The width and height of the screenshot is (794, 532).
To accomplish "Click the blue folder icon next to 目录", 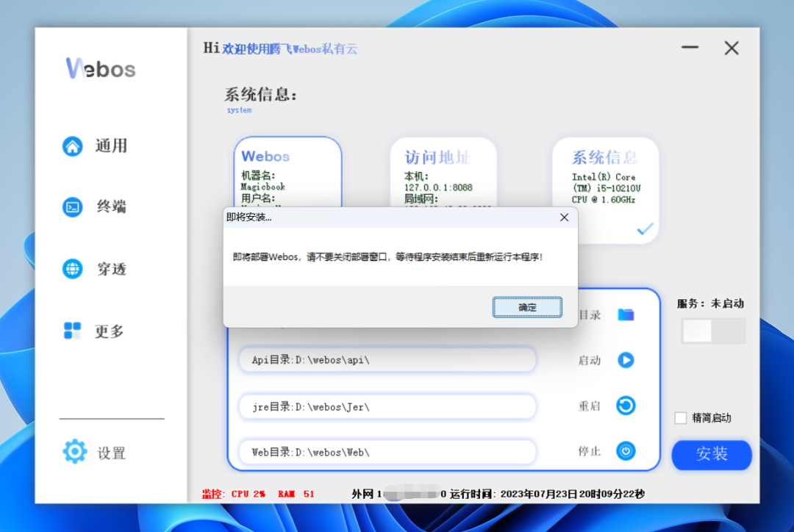I will point(626,314).
